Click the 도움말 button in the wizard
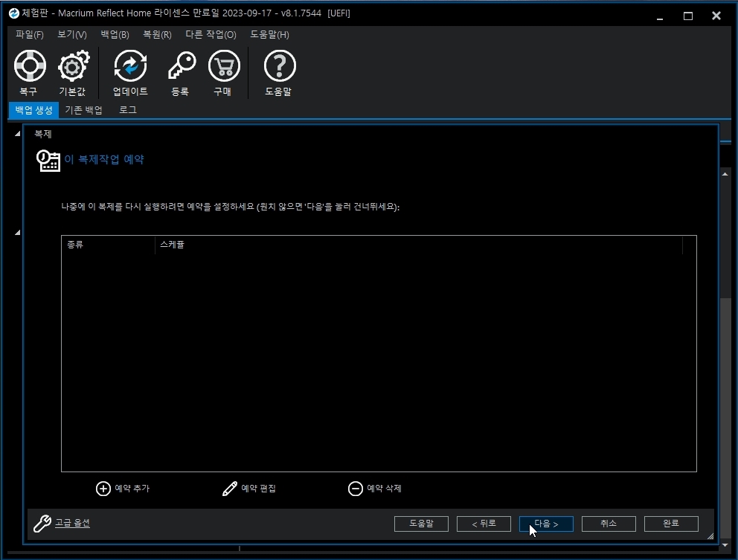The height and width of the screenshot is (560, 738). (x=421, y=524)
